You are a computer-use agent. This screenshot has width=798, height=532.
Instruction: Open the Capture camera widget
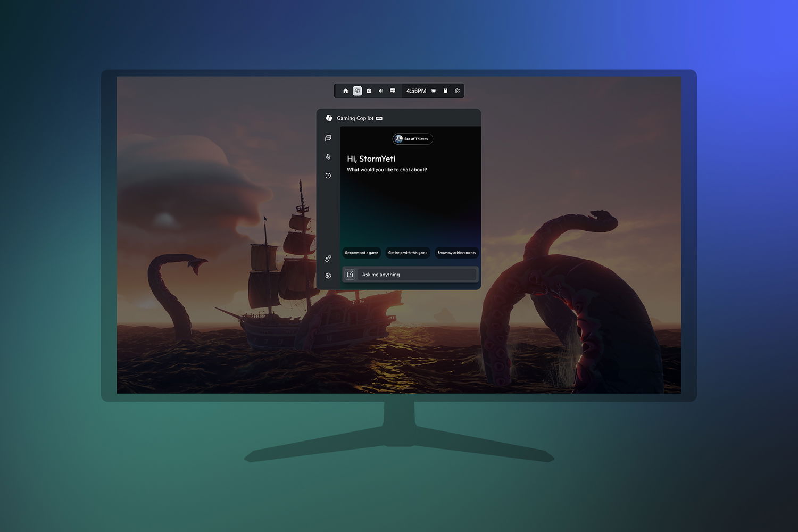click(369, 91)
